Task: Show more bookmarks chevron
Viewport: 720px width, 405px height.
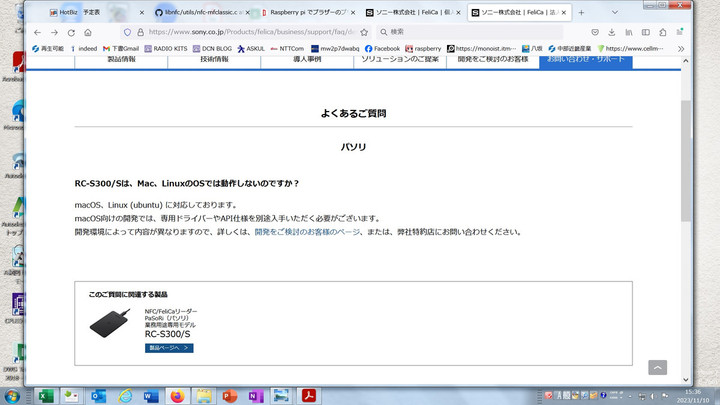Action: [681, 48]
